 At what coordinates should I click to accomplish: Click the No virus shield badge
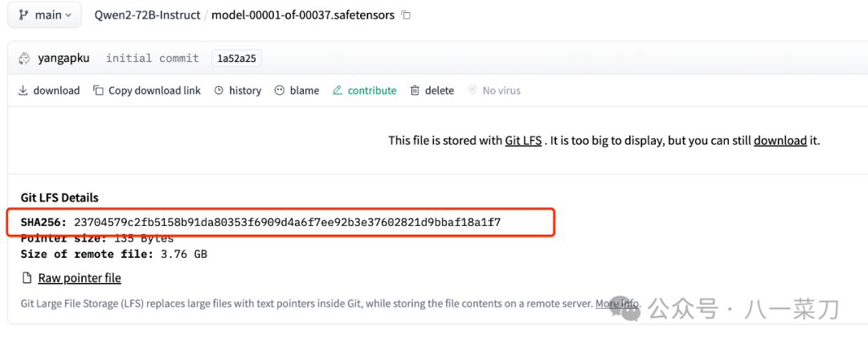coord(494,91)
